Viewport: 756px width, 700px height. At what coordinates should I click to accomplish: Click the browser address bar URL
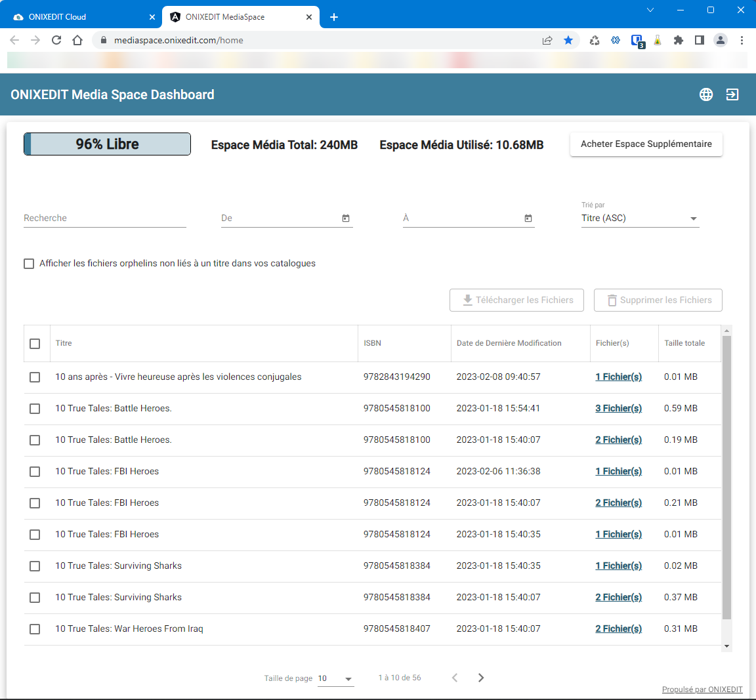178,41
